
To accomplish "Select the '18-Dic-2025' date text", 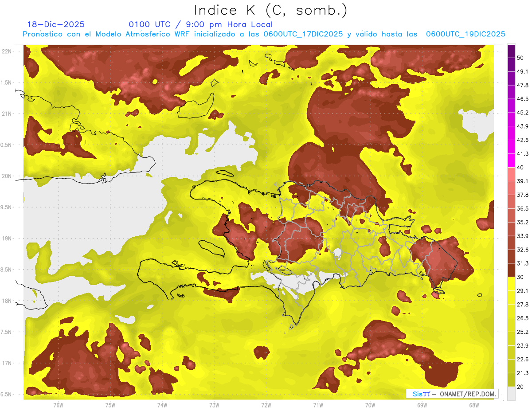I will pyautogui.click(x=56, y=24).
